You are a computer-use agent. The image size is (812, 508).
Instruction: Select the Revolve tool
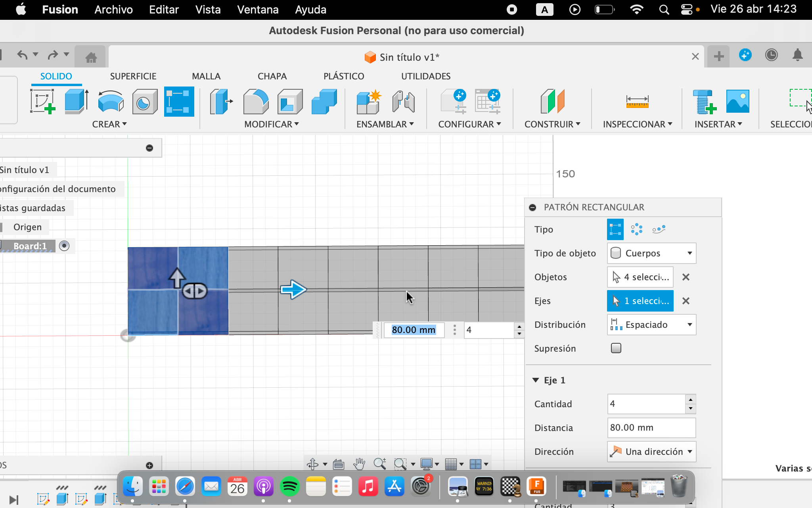coord(111,101)
